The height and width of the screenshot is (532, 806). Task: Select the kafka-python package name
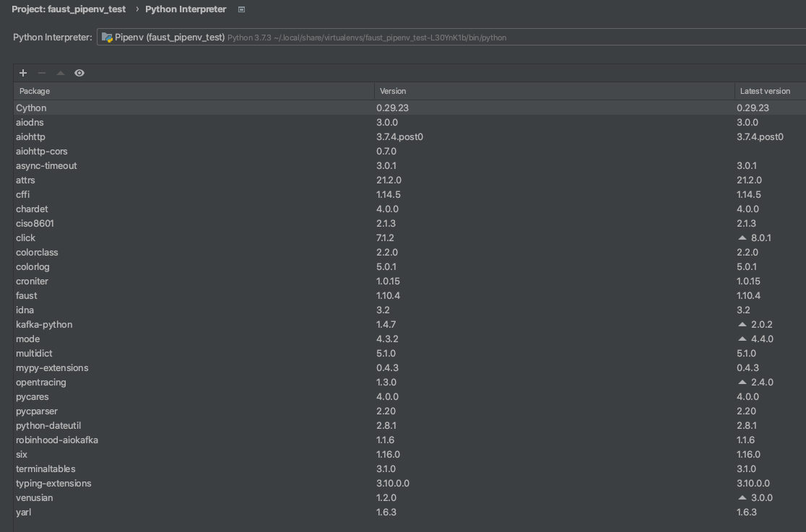44,324
